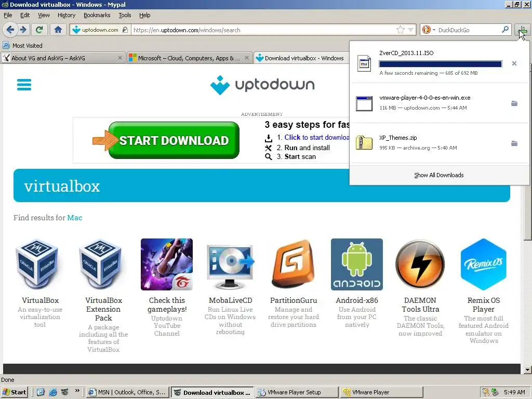Click the VirtualBox title link
The image size is (532, 399).
(40, 300)
